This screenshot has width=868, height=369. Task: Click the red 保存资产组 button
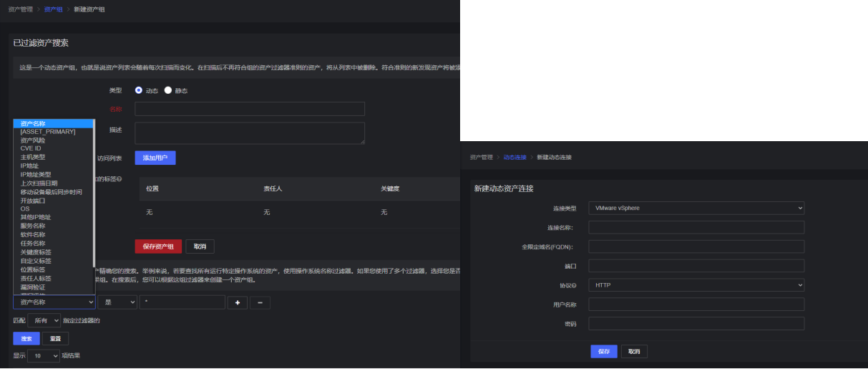[x=158, y=246]
